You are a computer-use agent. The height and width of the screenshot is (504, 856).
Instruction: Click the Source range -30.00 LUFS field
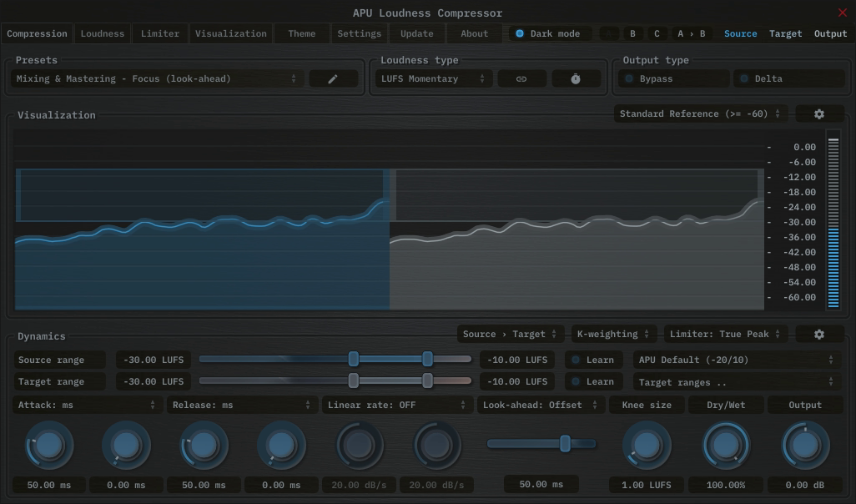click(154, 360)
